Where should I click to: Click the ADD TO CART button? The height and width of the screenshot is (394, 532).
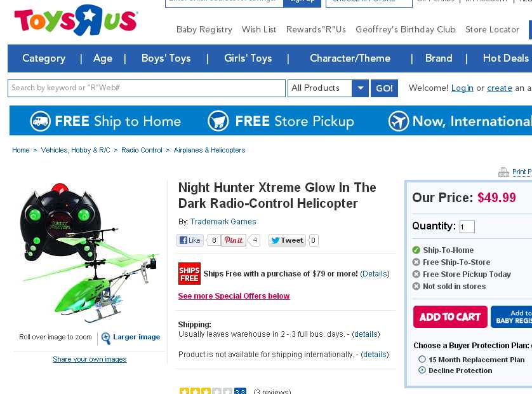point(450,317)
